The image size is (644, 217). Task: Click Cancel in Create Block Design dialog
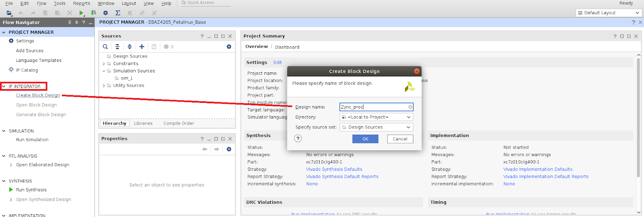click(x=400, y=139)
